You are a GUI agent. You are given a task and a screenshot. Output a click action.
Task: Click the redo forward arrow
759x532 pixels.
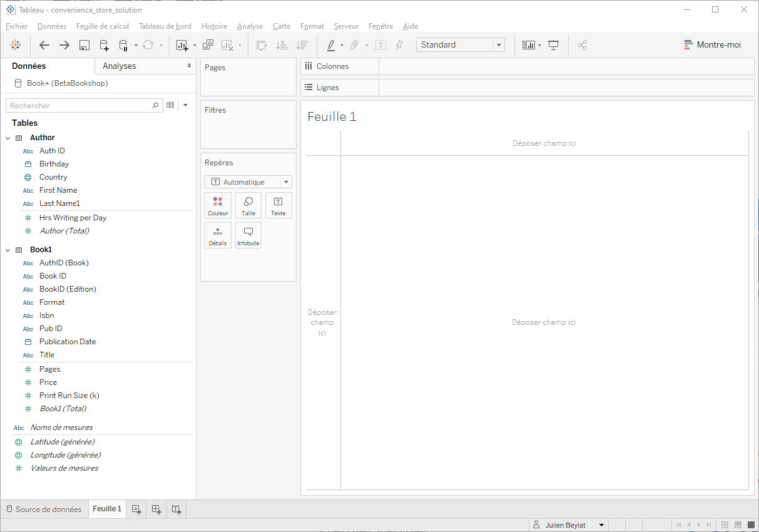coord(64,45)
